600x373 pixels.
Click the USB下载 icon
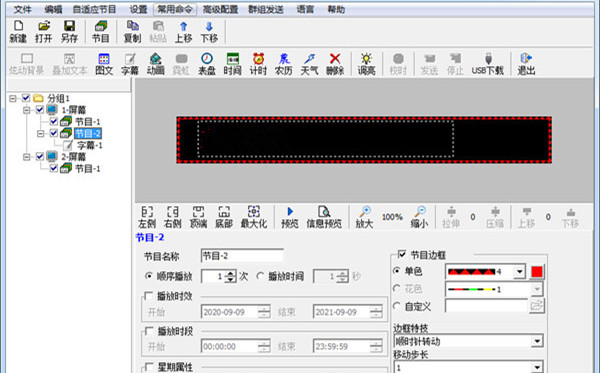click(488, 64)
